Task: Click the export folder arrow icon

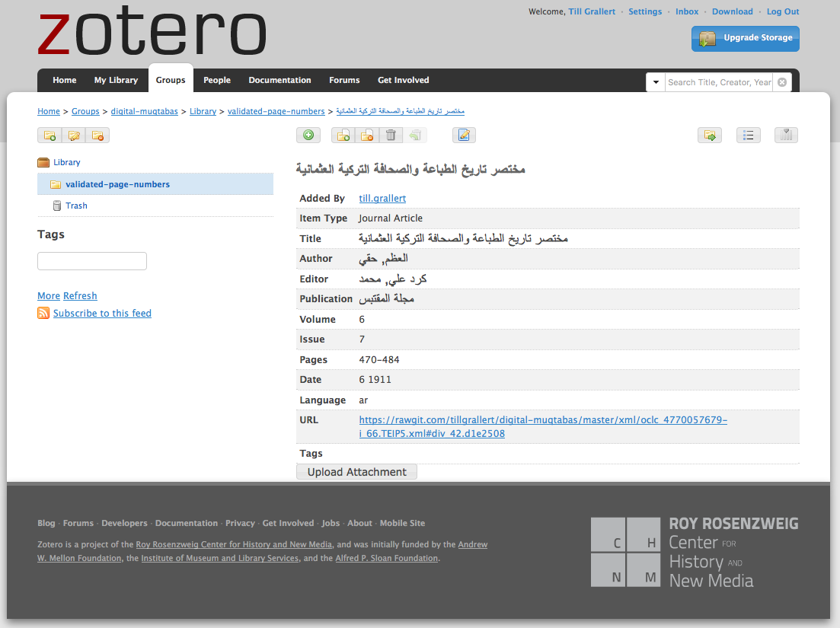Action: [x=710, y=135]
